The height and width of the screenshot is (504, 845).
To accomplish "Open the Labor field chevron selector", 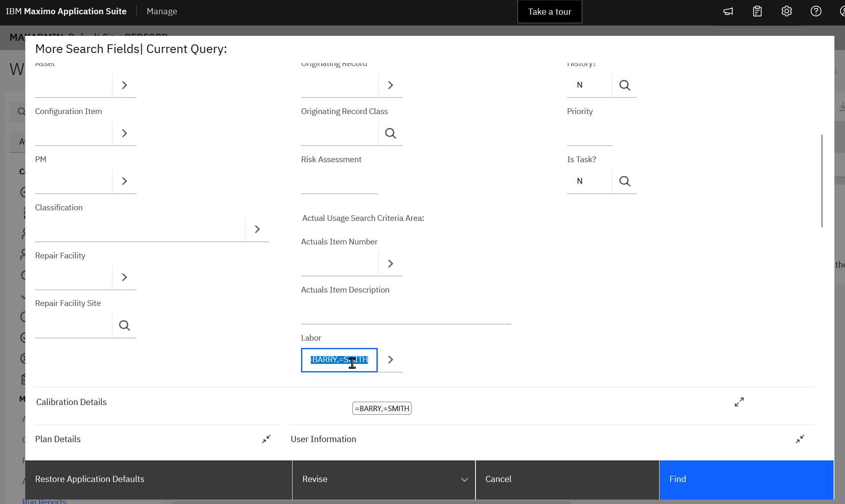I will point(390,360).
